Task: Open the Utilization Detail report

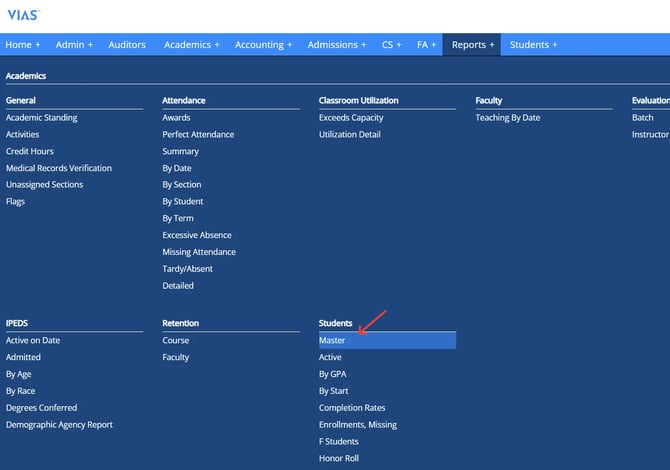Action: click(x=350, y=135)
